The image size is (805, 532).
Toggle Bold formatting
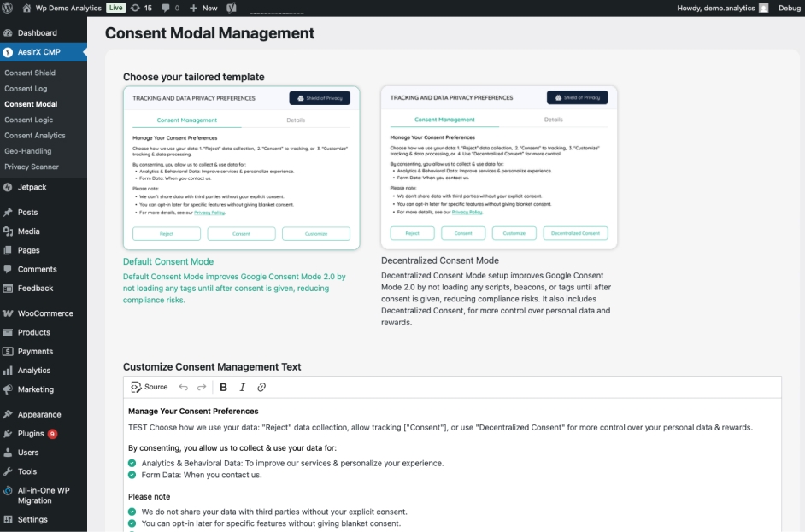tap(223, 388)
